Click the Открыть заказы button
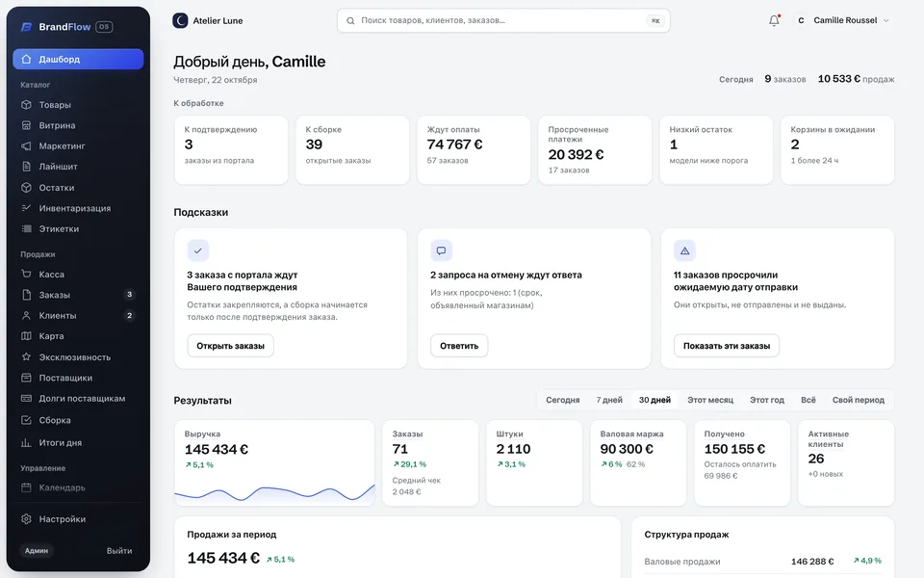 (230, 346)
